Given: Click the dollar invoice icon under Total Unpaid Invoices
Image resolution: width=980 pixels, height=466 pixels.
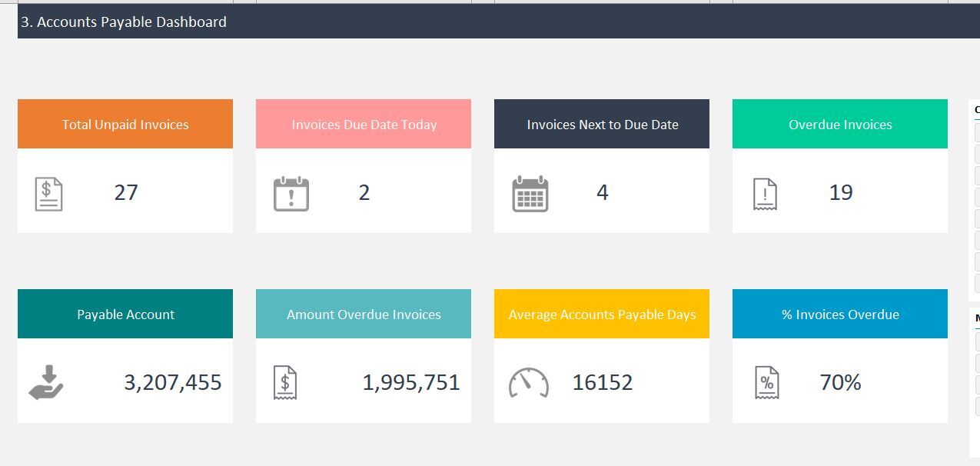Looking at the screenshot, I should pos(48,194).
